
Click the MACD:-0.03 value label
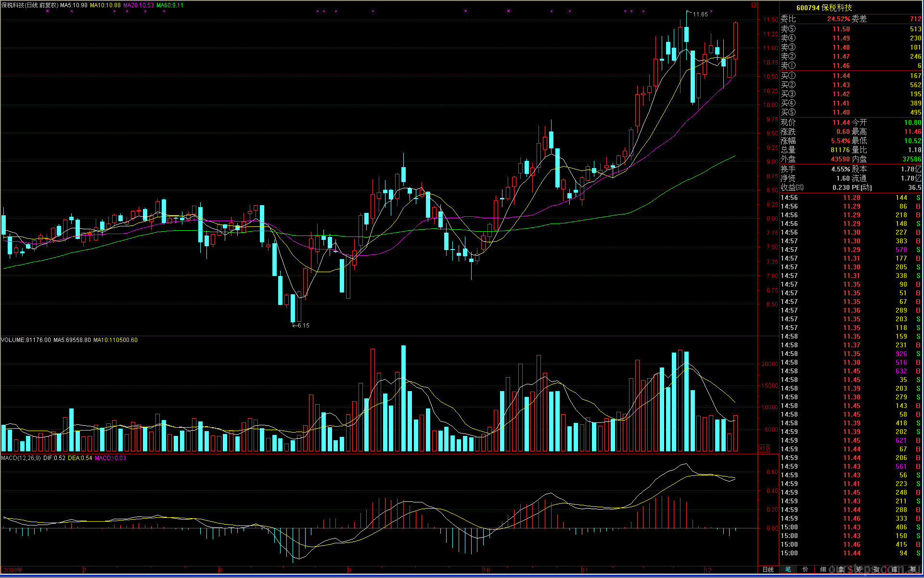pos(110,458)
